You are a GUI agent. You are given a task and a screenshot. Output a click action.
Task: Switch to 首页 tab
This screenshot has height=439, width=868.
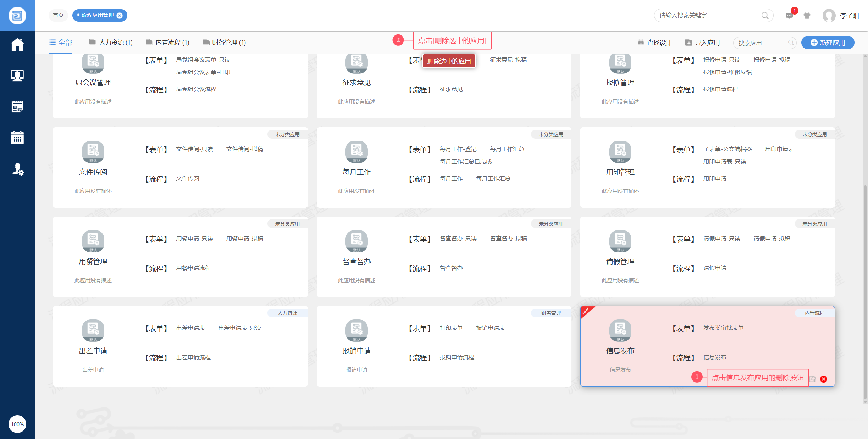(58, 15)
